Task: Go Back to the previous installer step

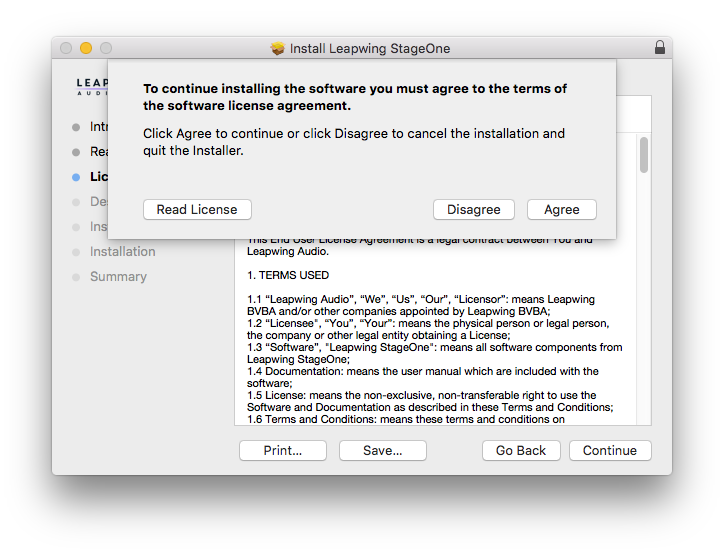Action: pos(521,451)
